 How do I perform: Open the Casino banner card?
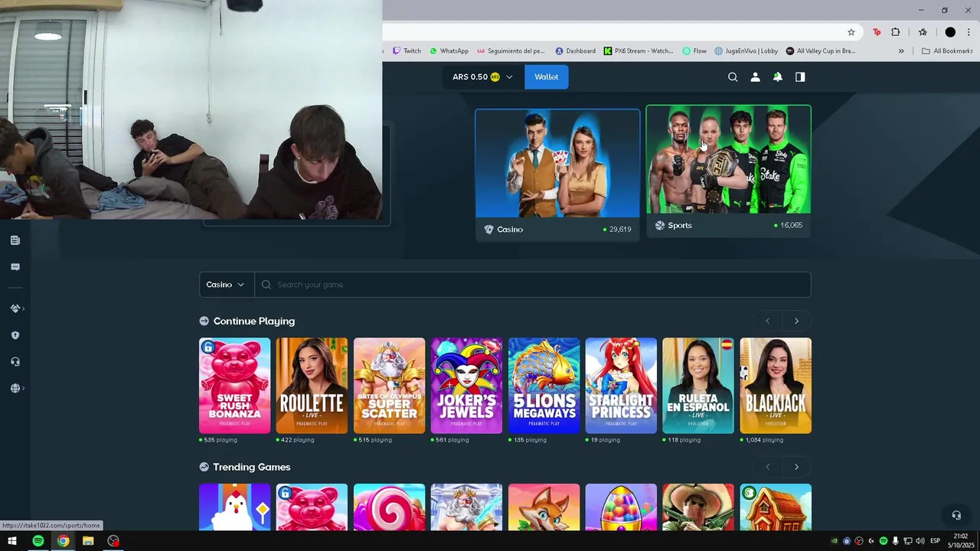pos(557,174)
